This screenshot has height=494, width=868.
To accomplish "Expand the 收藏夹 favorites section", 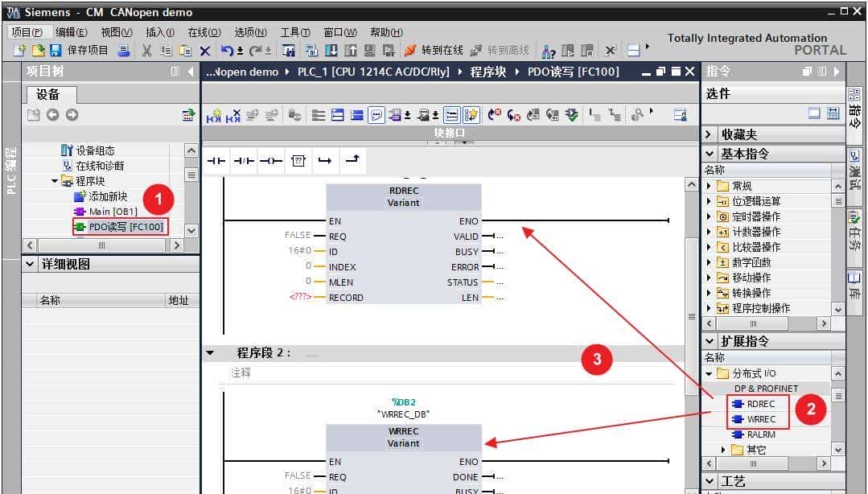I will point(709,134).
